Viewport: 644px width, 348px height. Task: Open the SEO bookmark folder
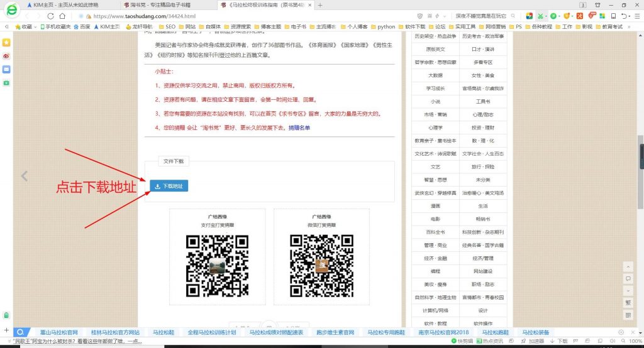coord(167,26)
